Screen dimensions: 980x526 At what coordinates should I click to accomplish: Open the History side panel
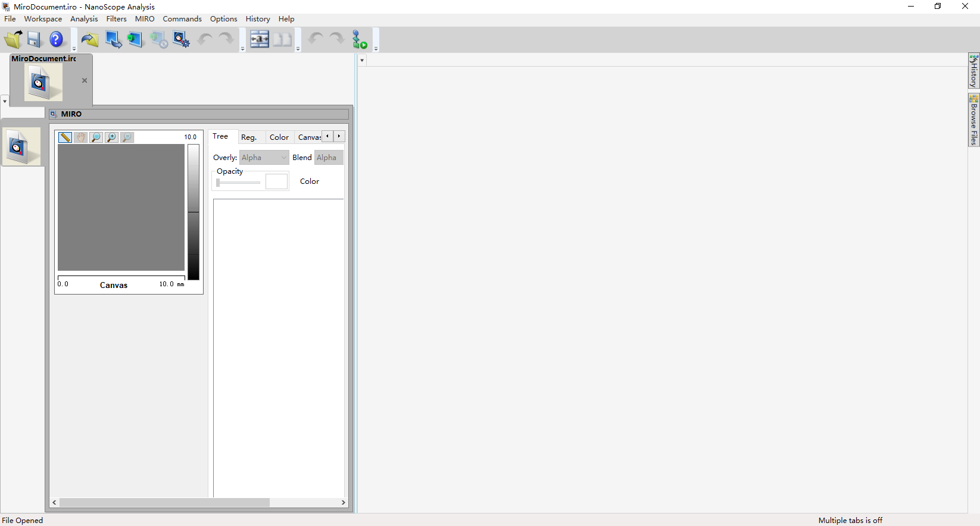point(973,71)
